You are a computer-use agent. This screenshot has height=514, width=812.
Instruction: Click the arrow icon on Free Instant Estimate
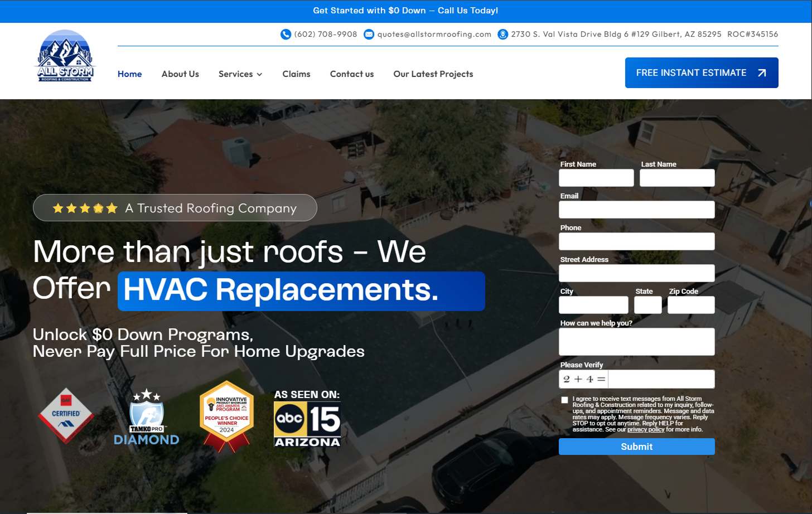coord(762,73)
